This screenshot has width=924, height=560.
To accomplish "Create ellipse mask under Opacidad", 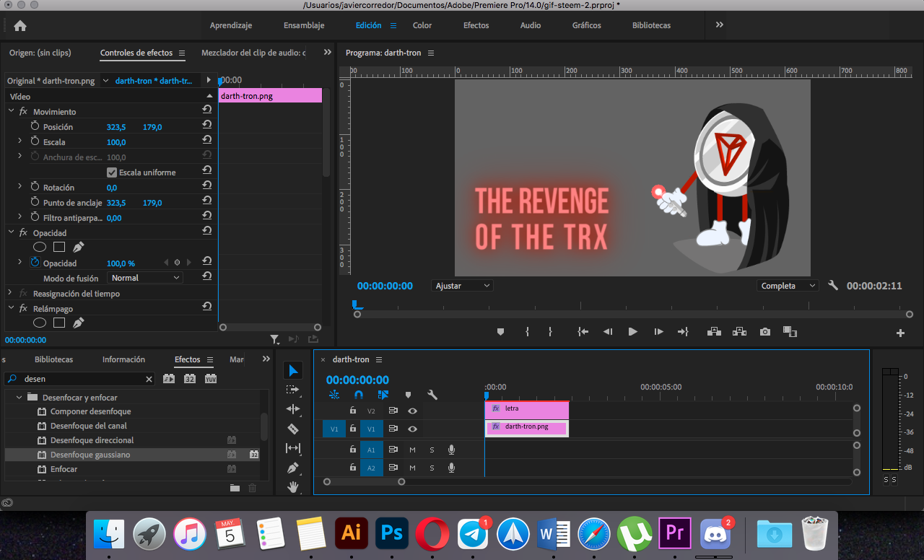I will point(40,247).
